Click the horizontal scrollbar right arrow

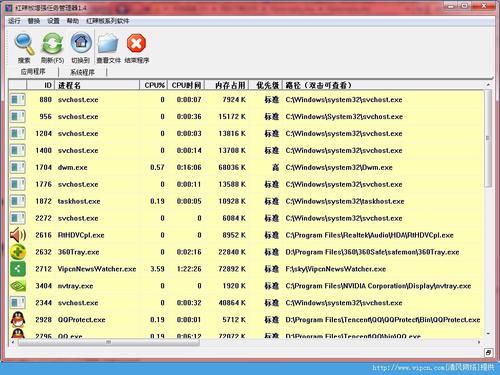[x=479, y=342]
